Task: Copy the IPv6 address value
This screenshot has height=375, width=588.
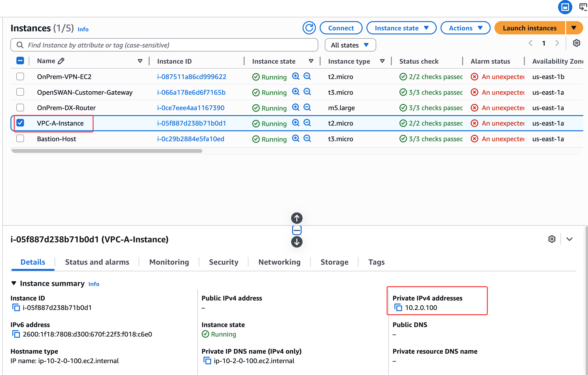Action: pos(16,334)
